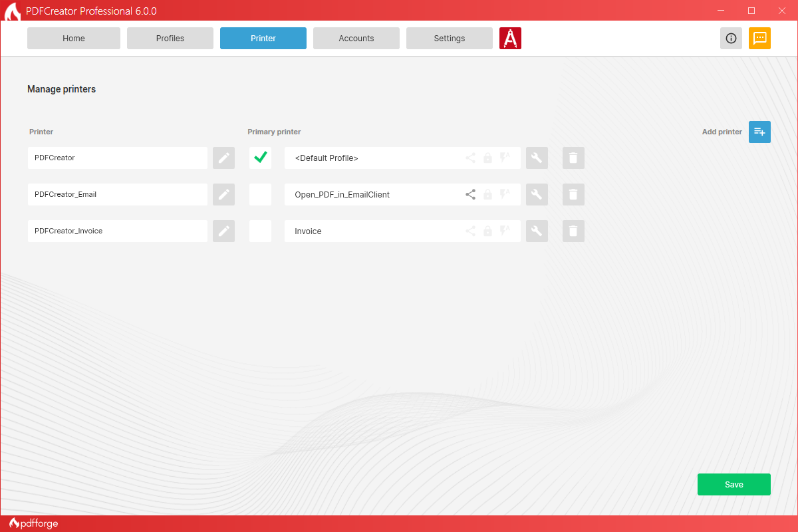Click the share icon in Default Profile row
798x532 pixels.
[x=470, y=158]
